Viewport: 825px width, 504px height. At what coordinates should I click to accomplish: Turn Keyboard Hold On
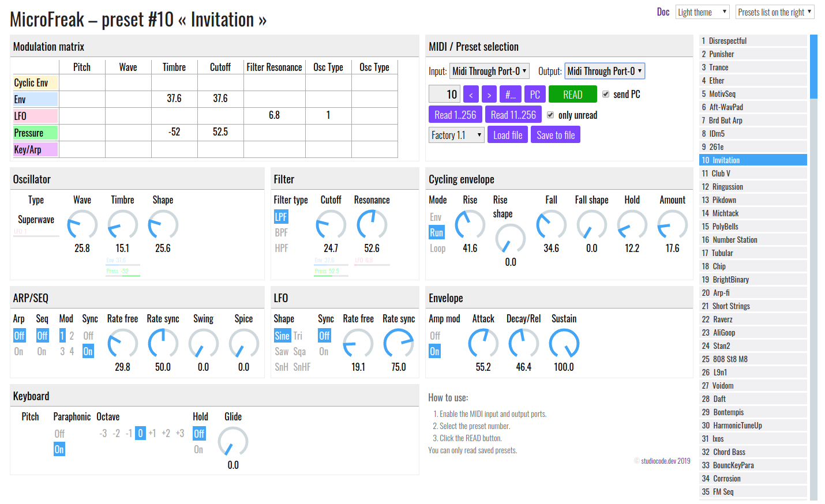(198, 449)
